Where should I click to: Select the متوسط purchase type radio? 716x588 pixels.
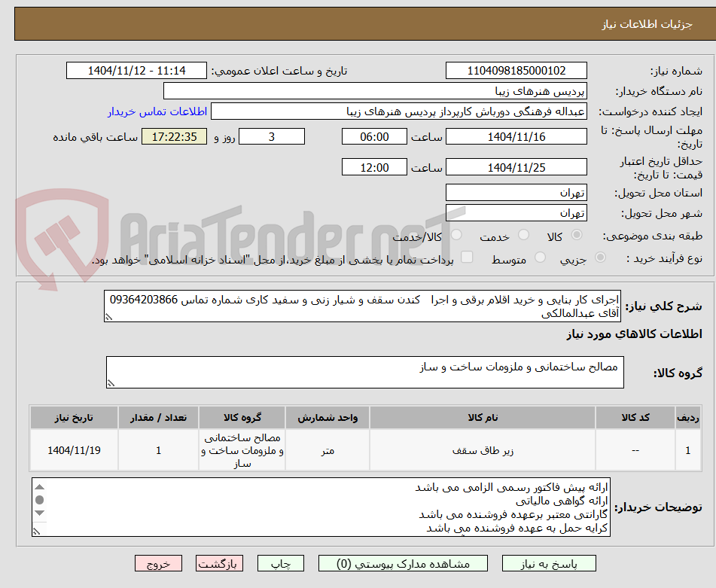point(540,257)
